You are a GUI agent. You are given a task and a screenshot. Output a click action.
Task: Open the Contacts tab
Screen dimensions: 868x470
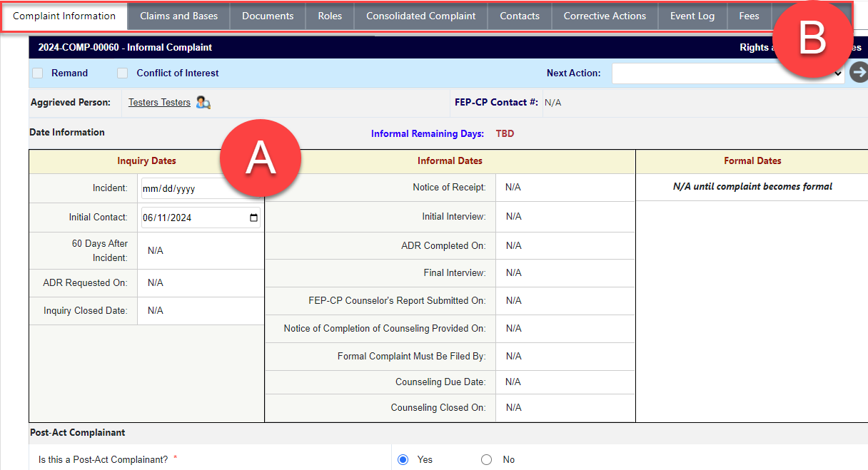(x=520, y=16)
